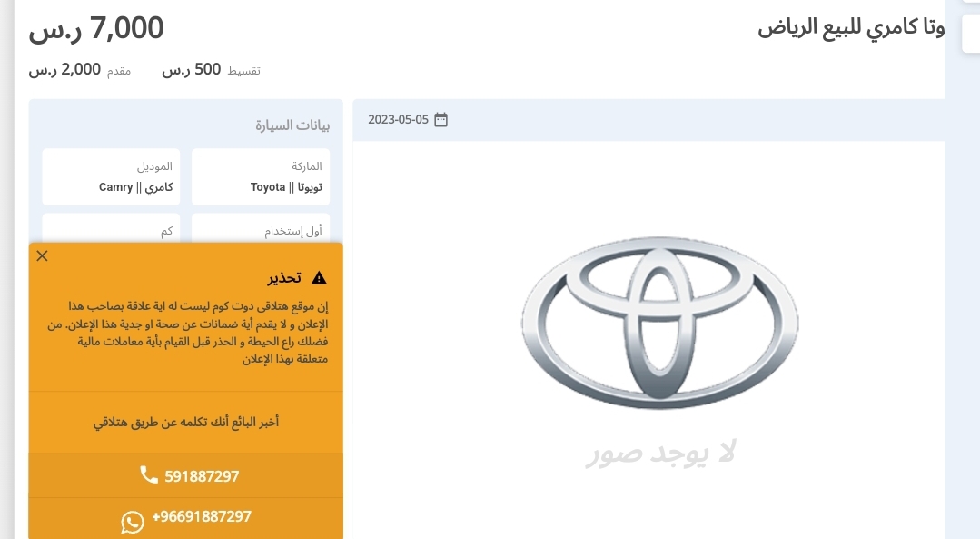The width and height of the screenshot is (980, 539).
Task: Click the كم mileage field card
Action: click(x=111, y=229)
